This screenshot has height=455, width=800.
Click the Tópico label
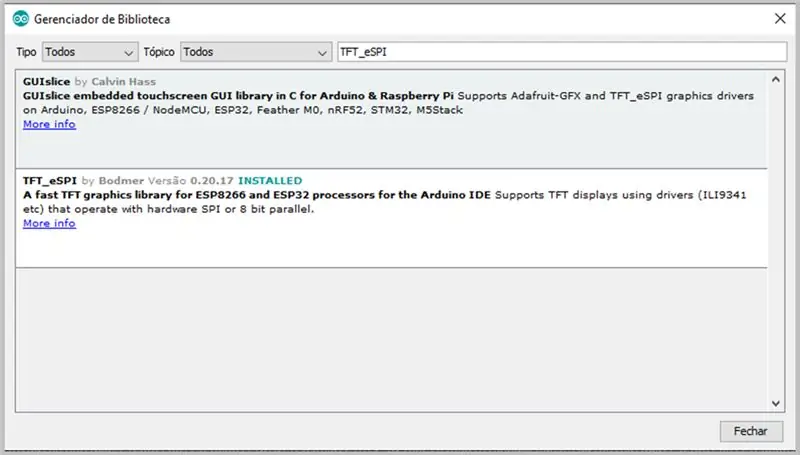(x=159, y=52)
